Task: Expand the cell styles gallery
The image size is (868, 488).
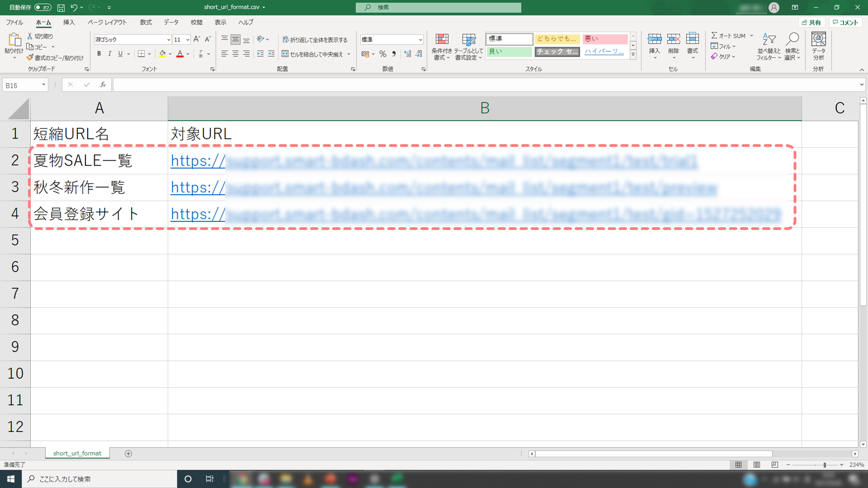Action: click(x=633, y=55)
